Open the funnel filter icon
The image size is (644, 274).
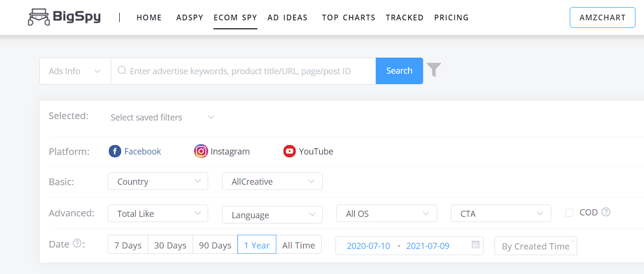coord(434,70)
